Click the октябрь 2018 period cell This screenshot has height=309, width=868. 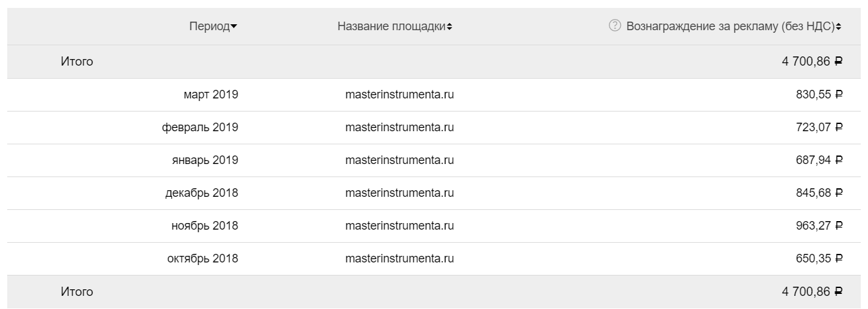click(203, 258)
